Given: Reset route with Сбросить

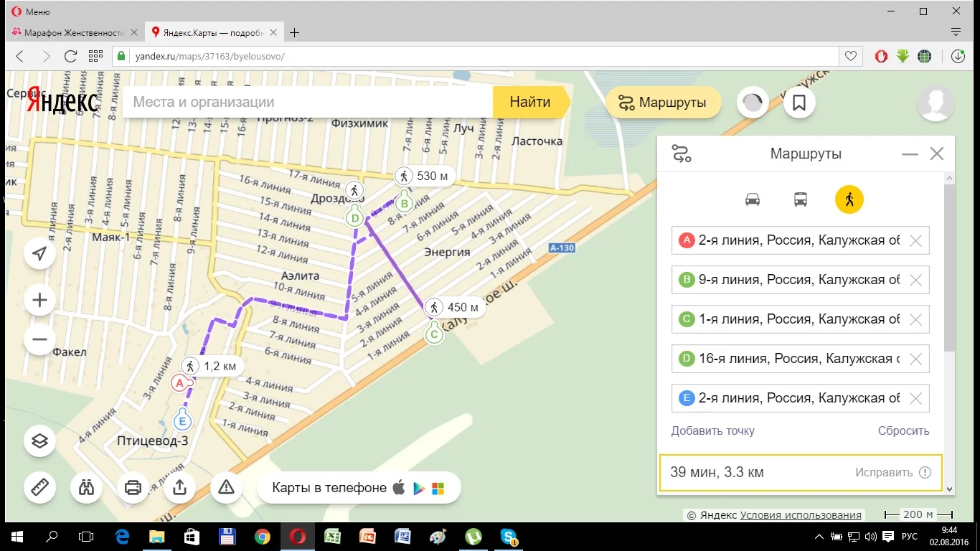Looking at the screenshot, I should point(903,431).
